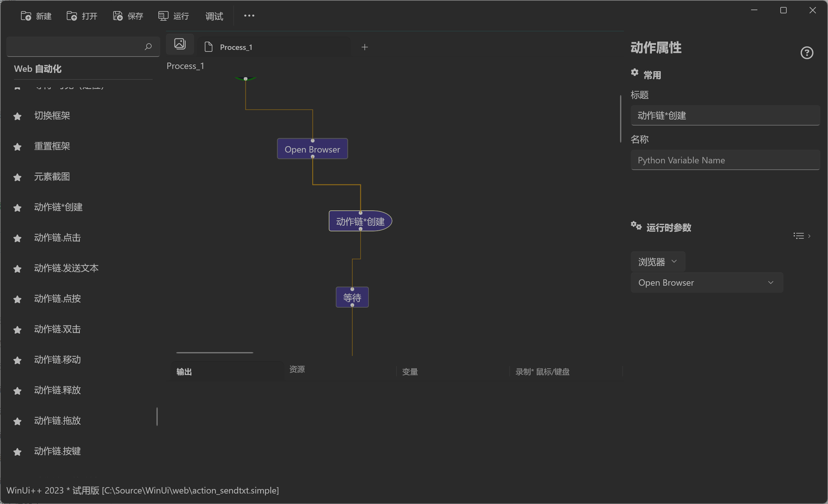This screenshot has width=828, height=504.
Task: Open the ... overflow menu in toolbar
Action: [x=249, y=16]
